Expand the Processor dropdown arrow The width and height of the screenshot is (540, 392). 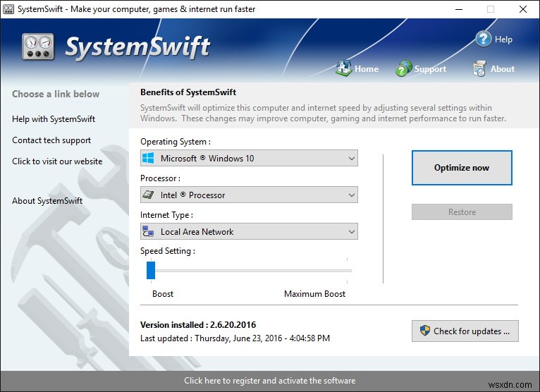click(x=351, y=195)
